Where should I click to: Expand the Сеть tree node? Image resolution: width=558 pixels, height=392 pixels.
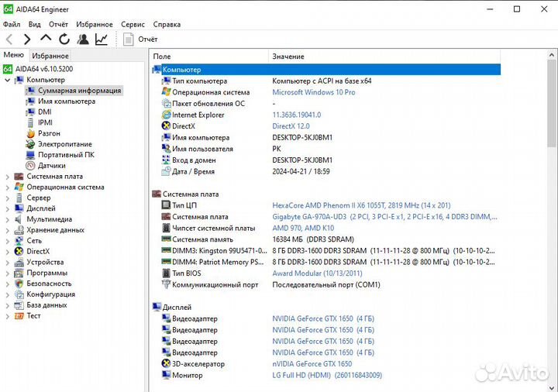pos(8,241)
